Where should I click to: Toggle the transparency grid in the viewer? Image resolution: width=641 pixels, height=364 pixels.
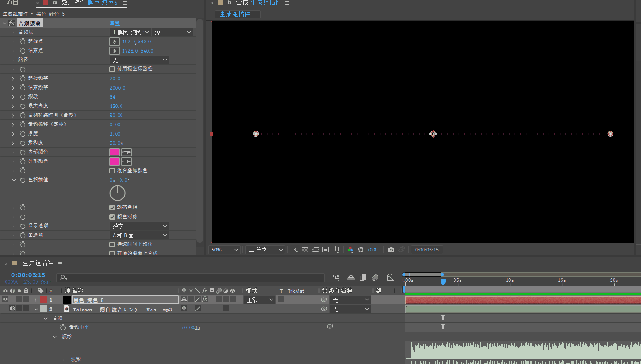pyautogui.click(x=305, y=250)
